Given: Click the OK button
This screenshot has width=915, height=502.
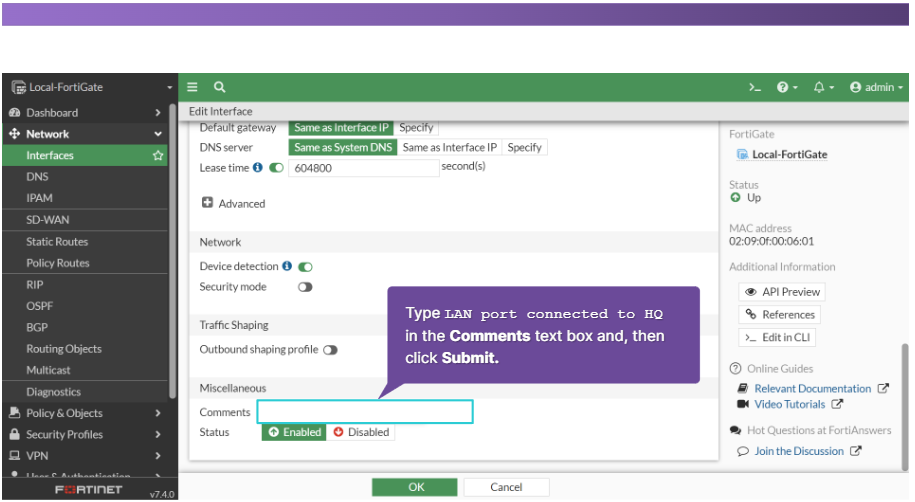Looking at the screenshot, I should 415,487.
